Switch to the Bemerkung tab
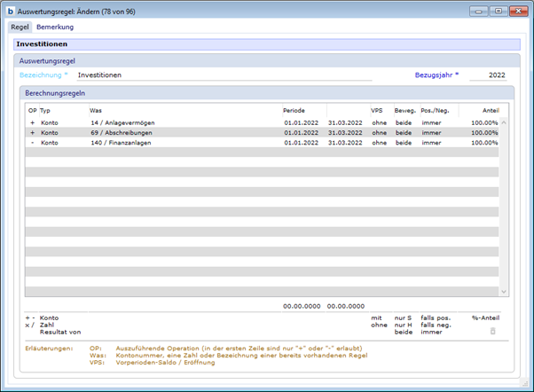 [x=55, y=27]
